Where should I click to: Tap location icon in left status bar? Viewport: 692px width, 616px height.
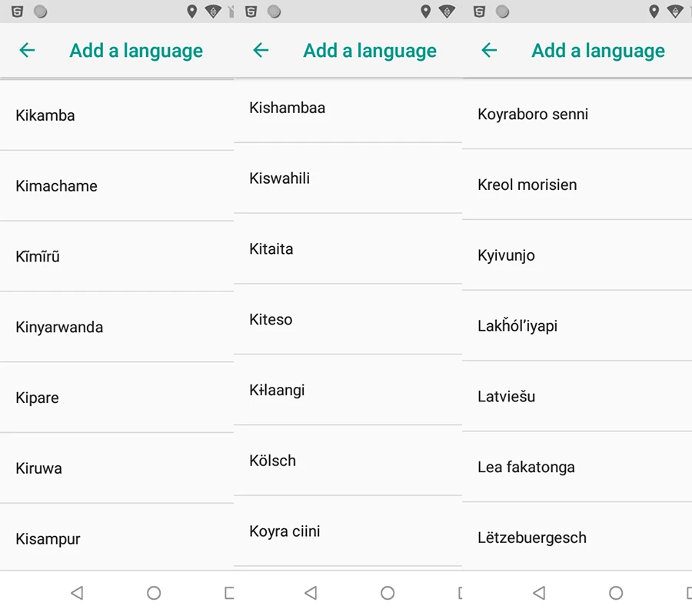click(191, 12)
